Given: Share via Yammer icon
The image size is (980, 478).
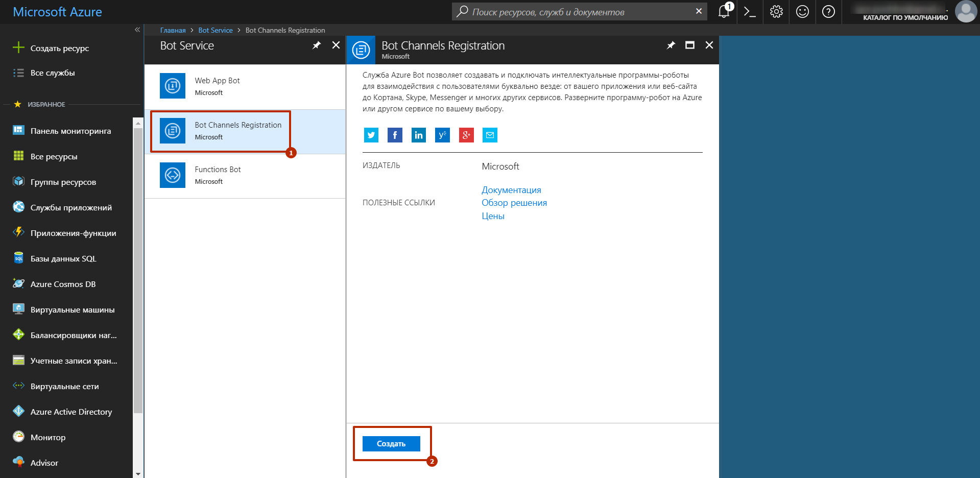Looking at the screenshot, I should click(x=442, y=135).
